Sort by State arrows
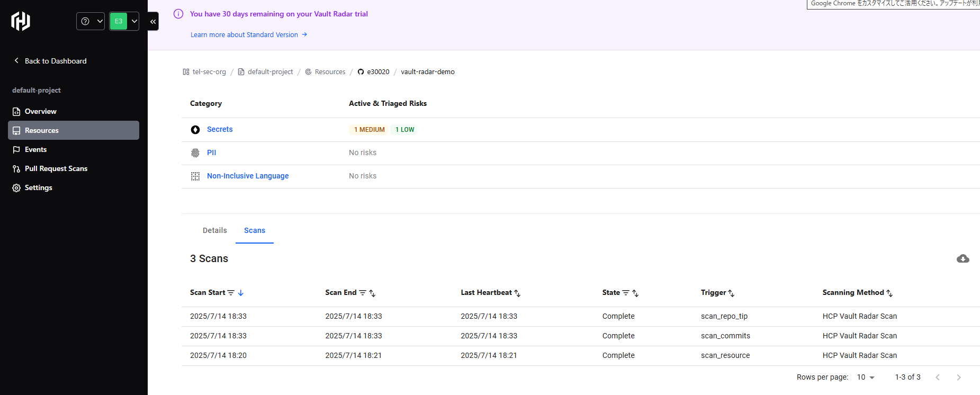The image size is (980, 395). tap(635, 293)
